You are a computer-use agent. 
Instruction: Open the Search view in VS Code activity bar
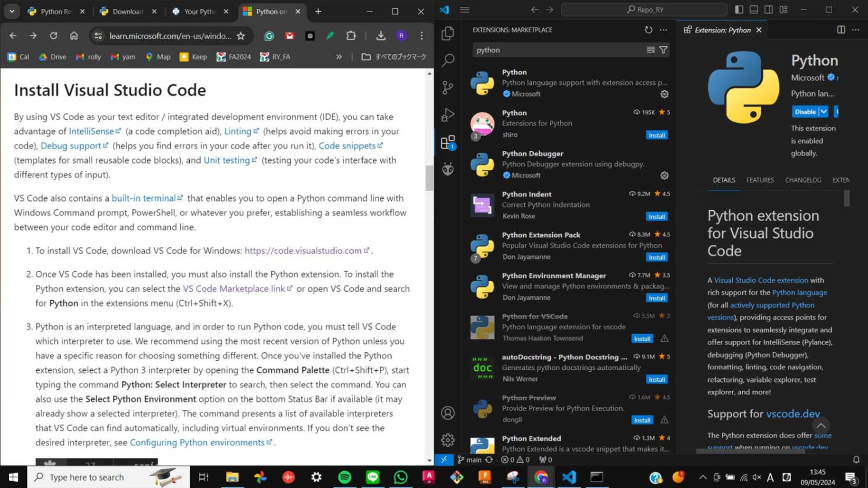448,60
